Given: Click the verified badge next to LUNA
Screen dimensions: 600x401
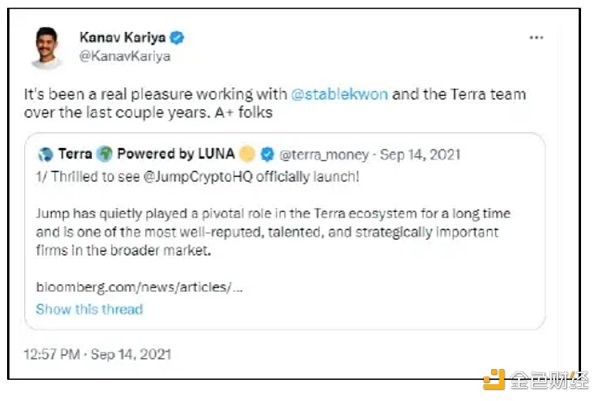Looking at the screenshot, I should (x=267, y=154).
